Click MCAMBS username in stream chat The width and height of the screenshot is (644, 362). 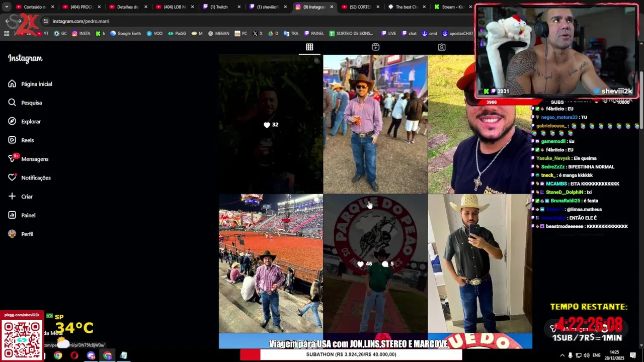click(x=556, y=184)
